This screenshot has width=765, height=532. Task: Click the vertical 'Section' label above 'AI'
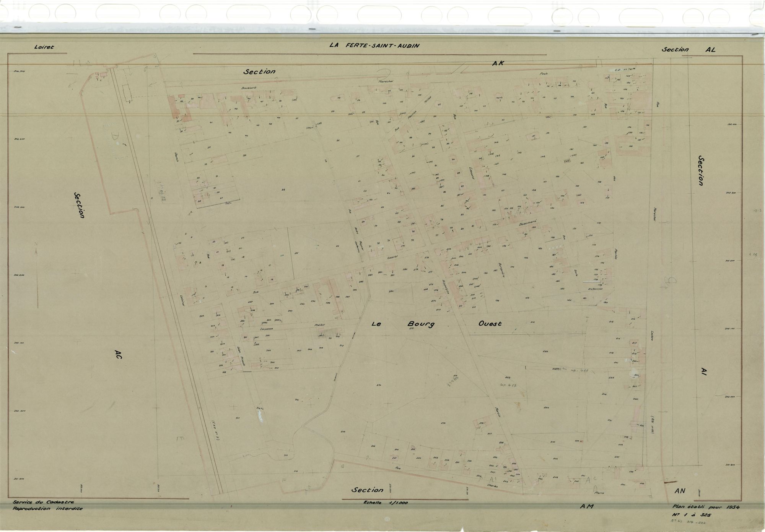point(701,170)
